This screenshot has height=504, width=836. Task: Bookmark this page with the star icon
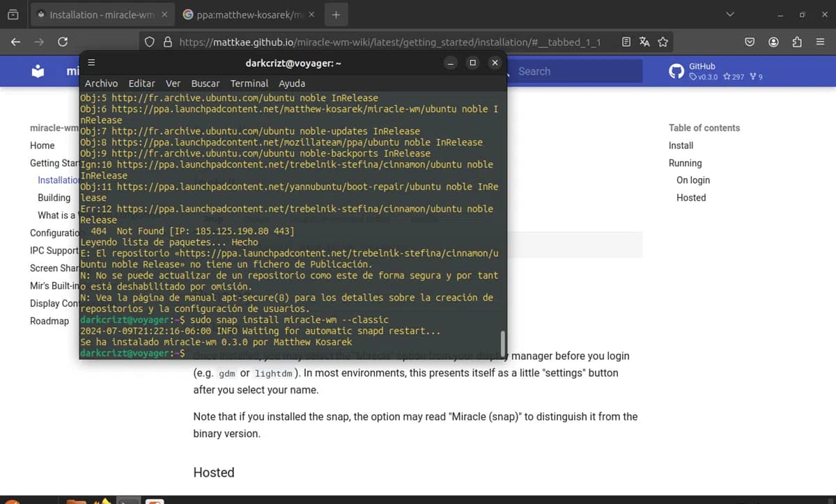(663, 42)
